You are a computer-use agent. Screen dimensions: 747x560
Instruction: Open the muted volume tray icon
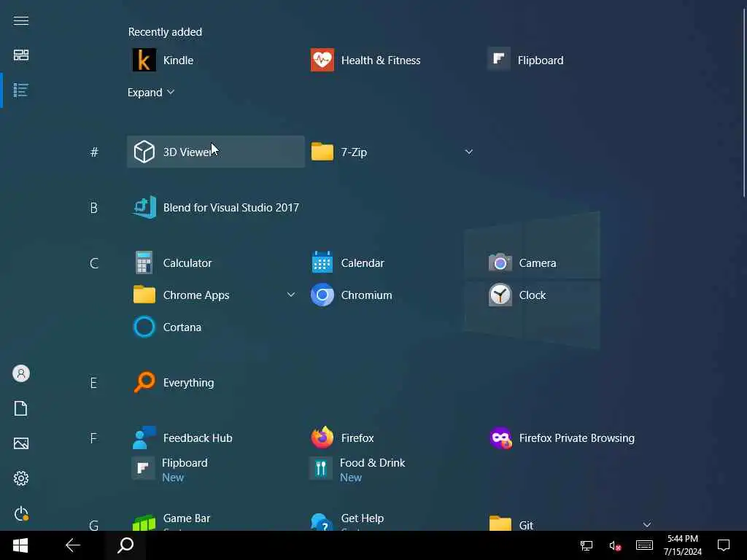pos(615,545)
